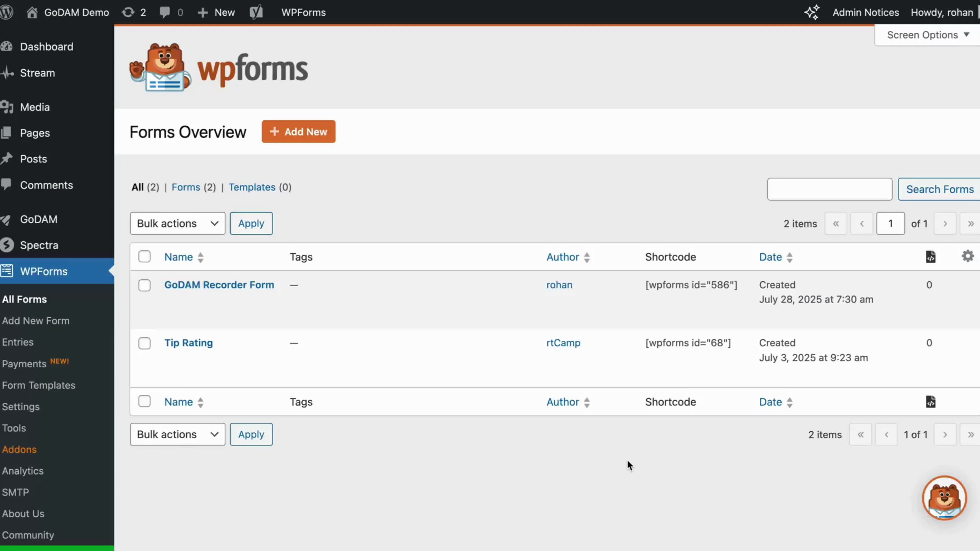This screenshot has height=551, width=980.
Task: Click inside the forms search field
Action: 829,189
